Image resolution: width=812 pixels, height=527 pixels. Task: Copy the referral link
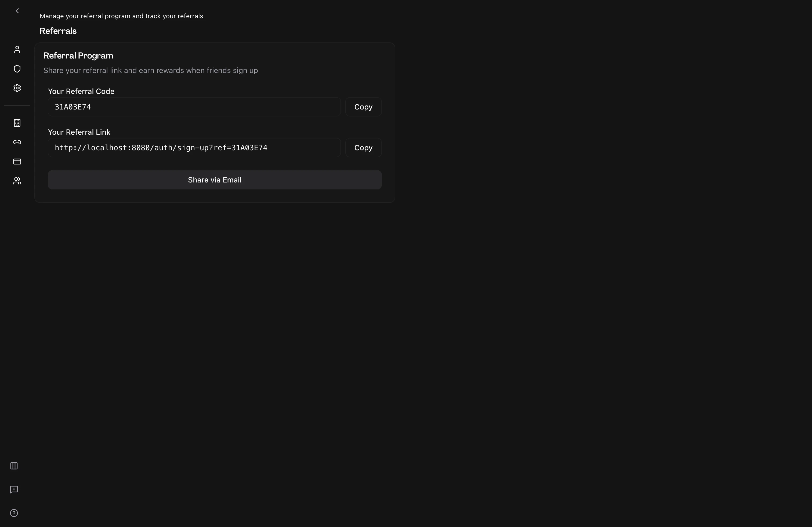tap(363, 148)
